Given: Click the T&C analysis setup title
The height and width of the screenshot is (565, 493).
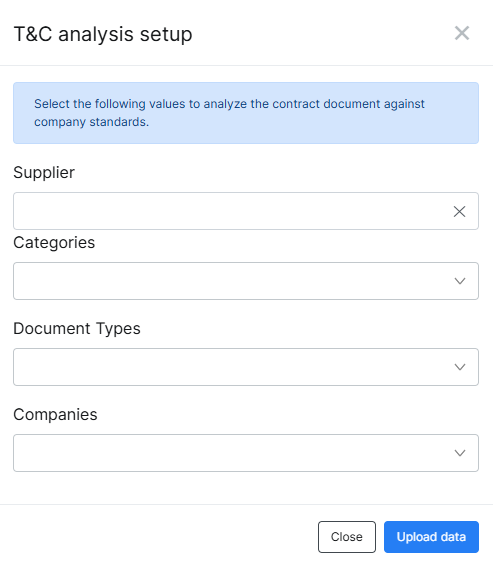Looking at the screenshot, I should [103, 35].
